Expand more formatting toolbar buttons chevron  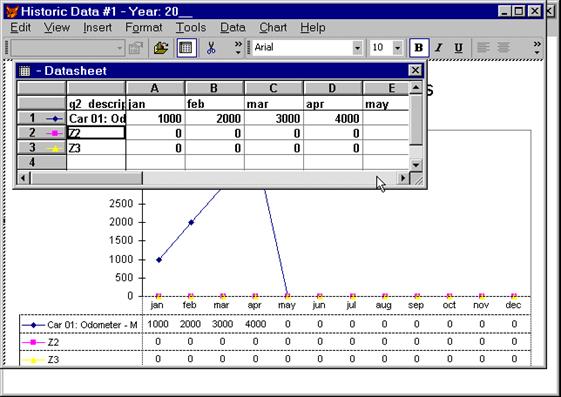pos(537,48)
